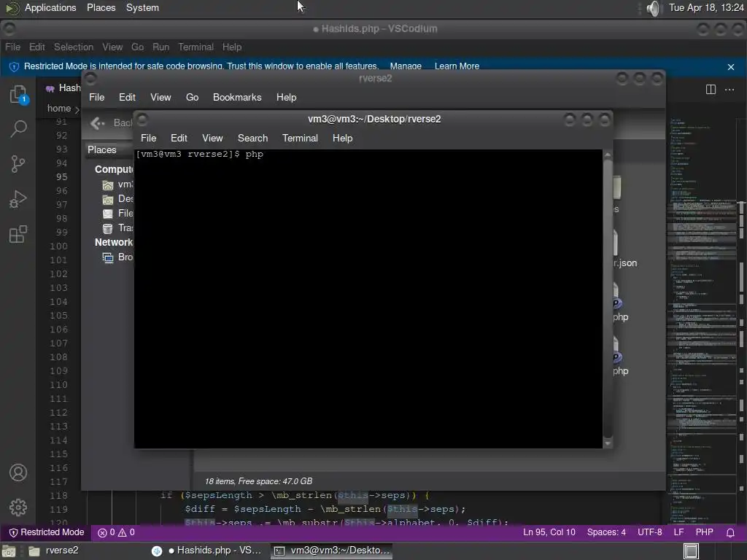Click line number 105 in editor gutter

point(58,316)
